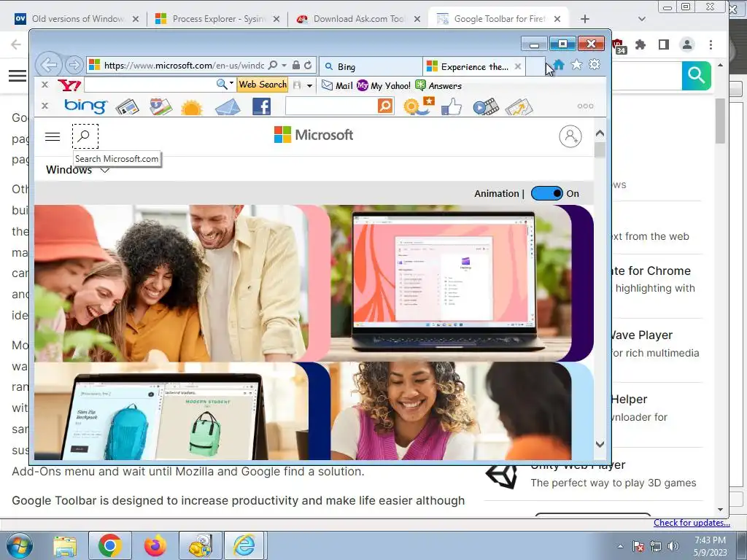Open File Explorer from the taskbar
The image size is (747, 560).
coord(65,546)
